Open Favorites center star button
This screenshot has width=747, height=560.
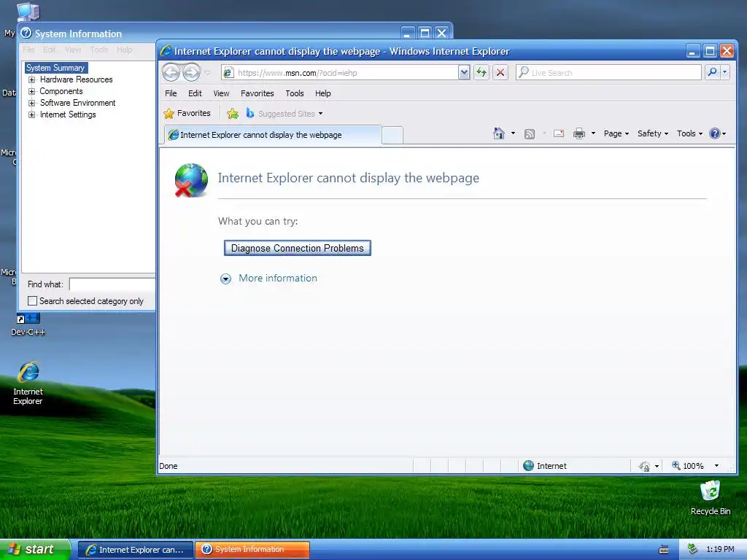(x=187, y=113)
